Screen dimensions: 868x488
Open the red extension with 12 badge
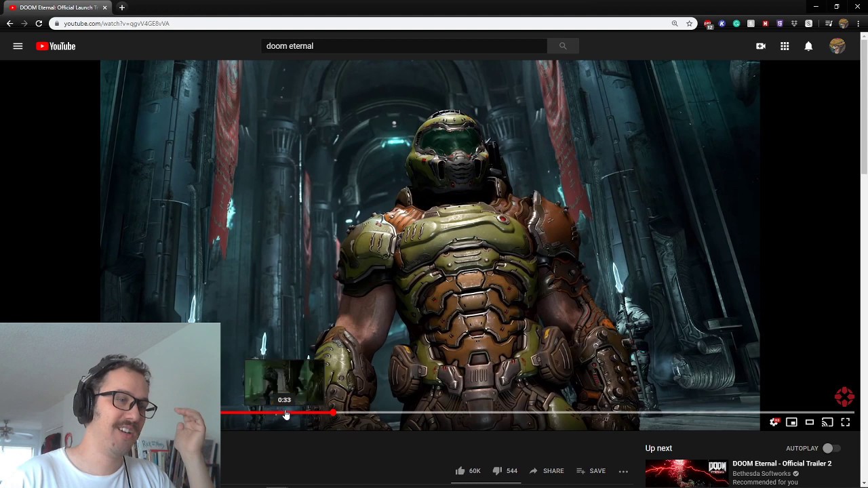[708, 24]
